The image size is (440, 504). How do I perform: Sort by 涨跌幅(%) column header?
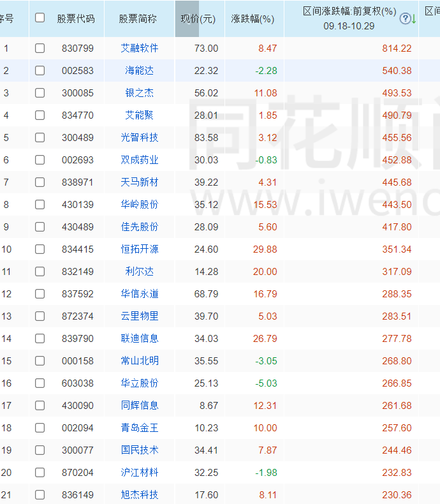point(253,19)
